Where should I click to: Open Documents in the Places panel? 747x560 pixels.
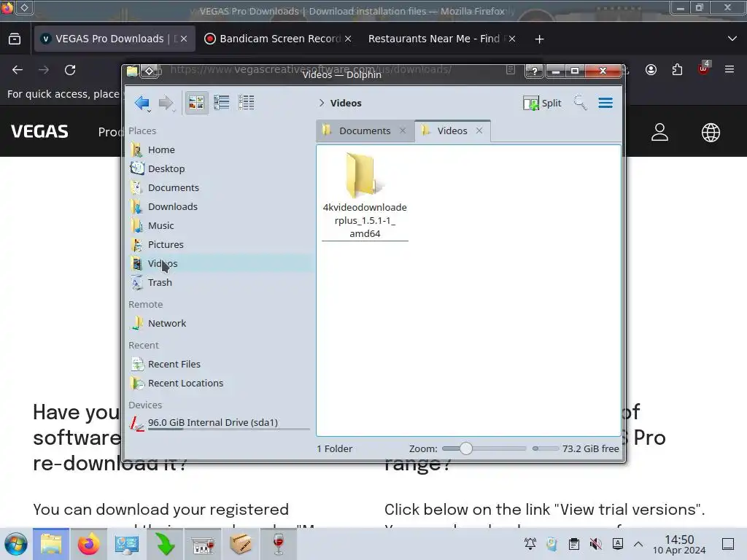174,187
